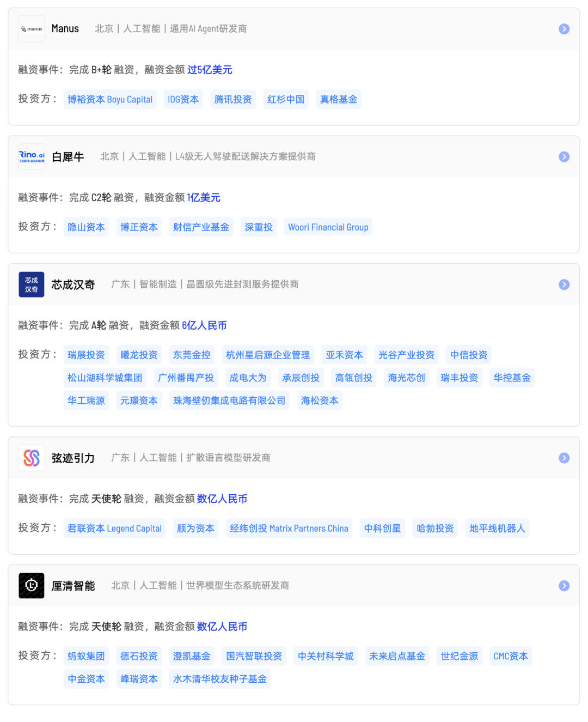The image size is (588, 722).
Task: Expand the 芯成汉奇 card arrow
Action: point(564,284)
